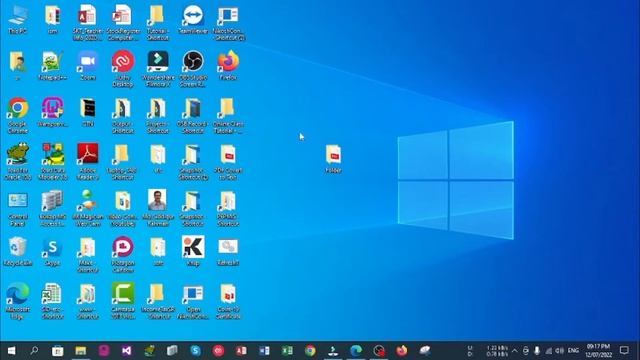Select the Camtasia desktop shortcut
640x360 pixels.
(123, 301)
